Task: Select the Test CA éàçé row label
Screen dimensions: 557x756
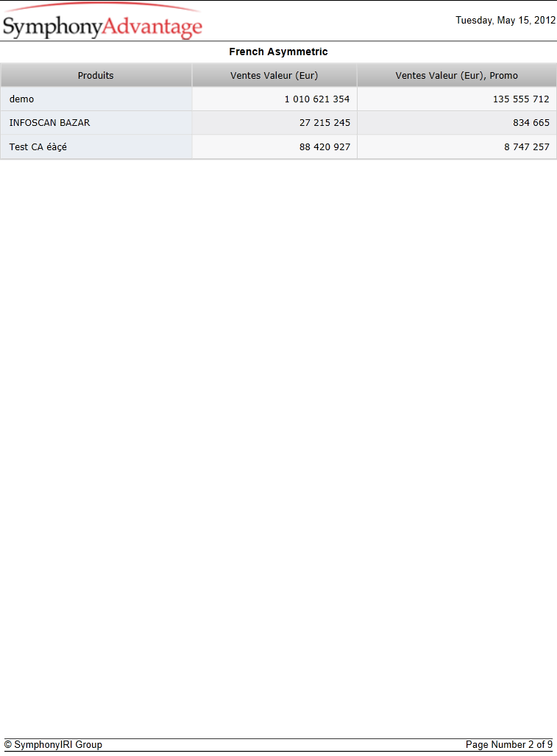Action: pyautogui.click(x=38, y=146)
